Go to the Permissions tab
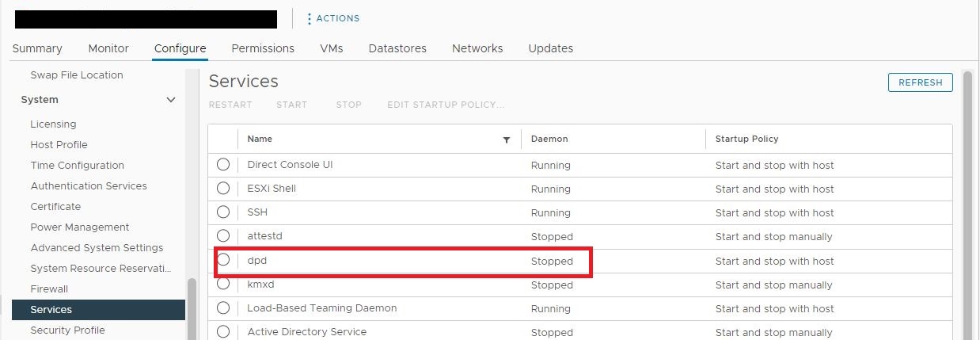This screenshot has height=340, width=980. [263, 48]
